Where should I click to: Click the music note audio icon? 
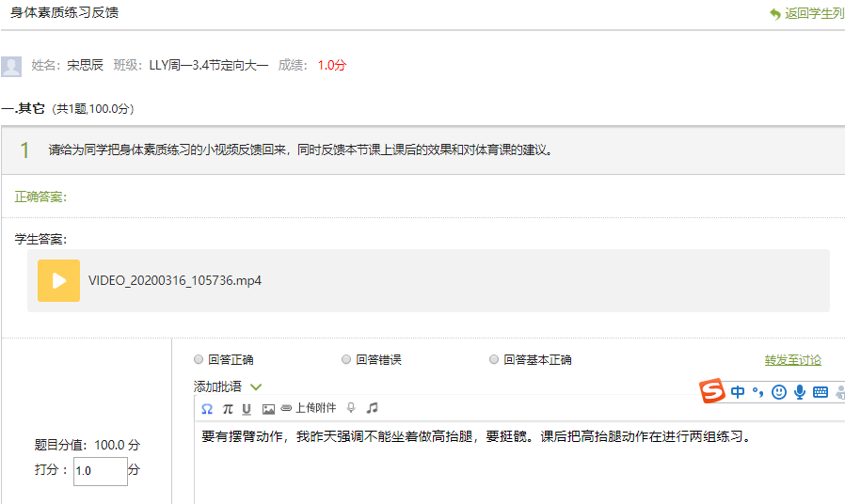[372, 408]
